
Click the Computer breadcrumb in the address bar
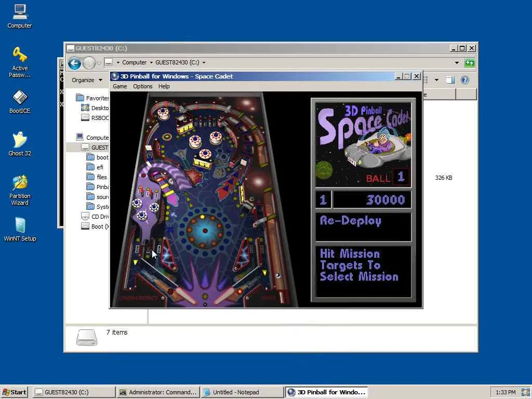coord(135,62)
